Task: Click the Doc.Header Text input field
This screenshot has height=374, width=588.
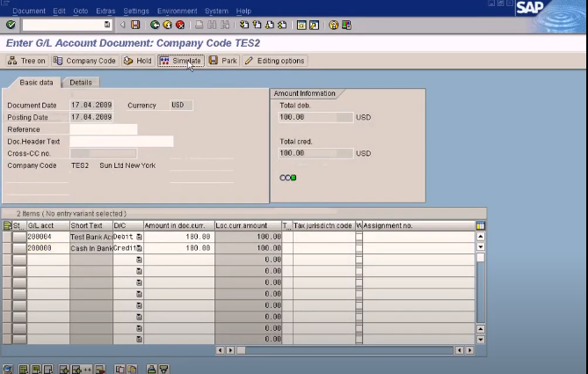Action: pos(121,142)
